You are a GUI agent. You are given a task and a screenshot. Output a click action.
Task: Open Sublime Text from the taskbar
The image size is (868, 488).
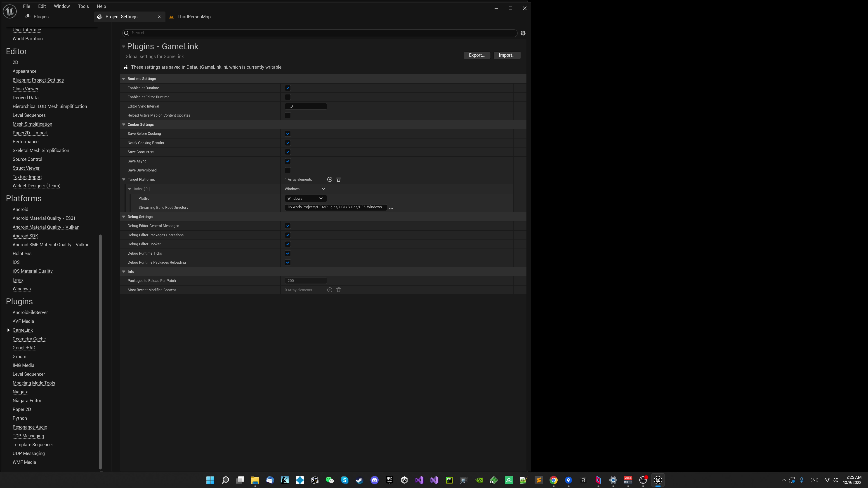coord(538,480)
